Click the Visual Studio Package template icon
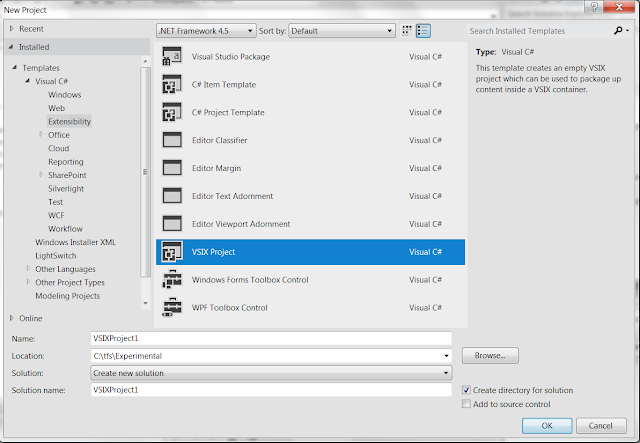This screenshot has width=640, height=443. coord(172,56)
